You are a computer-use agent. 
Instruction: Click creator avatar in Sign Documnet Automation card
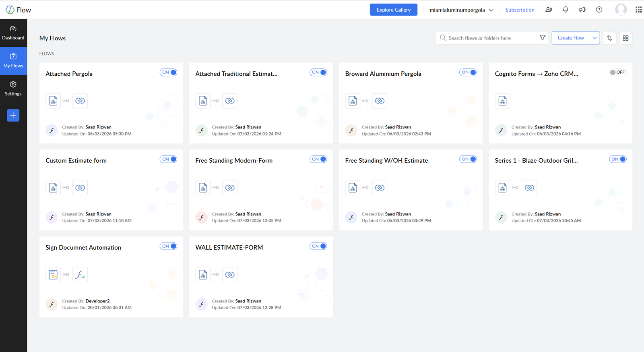tap(52, 304)
